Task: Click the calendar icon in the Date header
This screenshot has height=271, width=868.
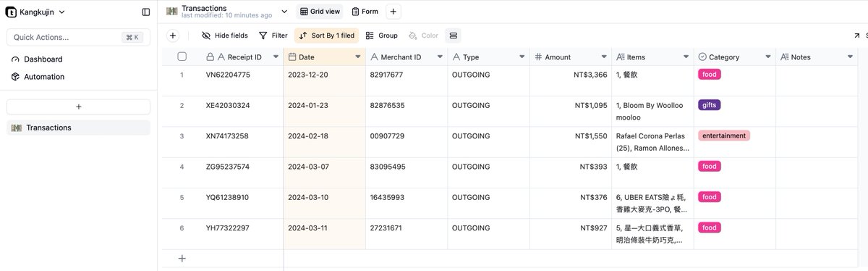Action: coord(292,57)
